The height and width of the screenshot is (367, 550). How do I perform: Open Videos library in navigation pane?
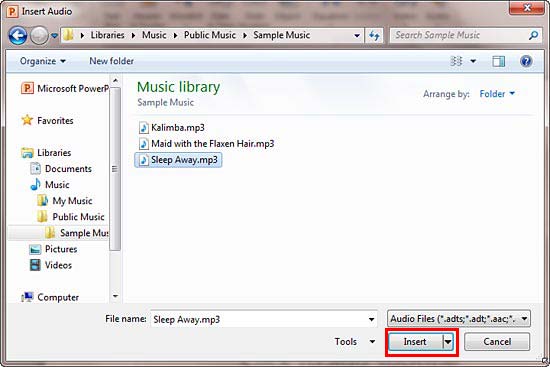51,265
